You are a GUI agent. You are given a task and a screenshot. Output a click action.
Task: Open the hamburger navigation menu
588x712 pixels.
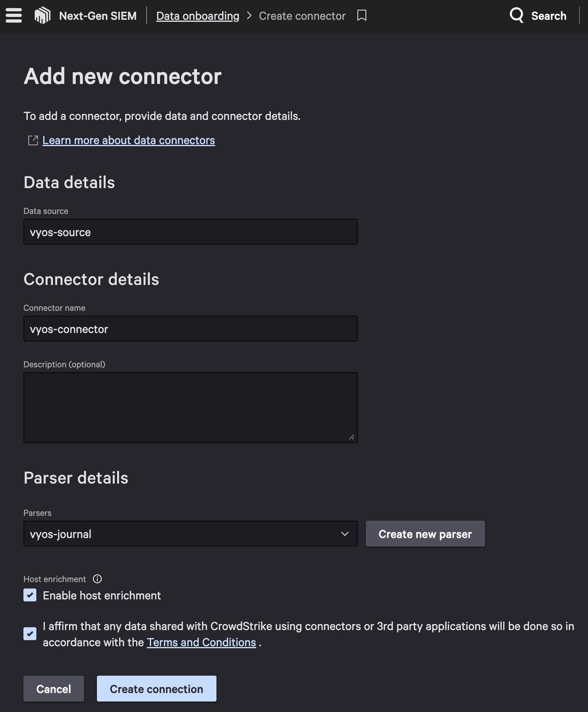[x=14, y=16]
